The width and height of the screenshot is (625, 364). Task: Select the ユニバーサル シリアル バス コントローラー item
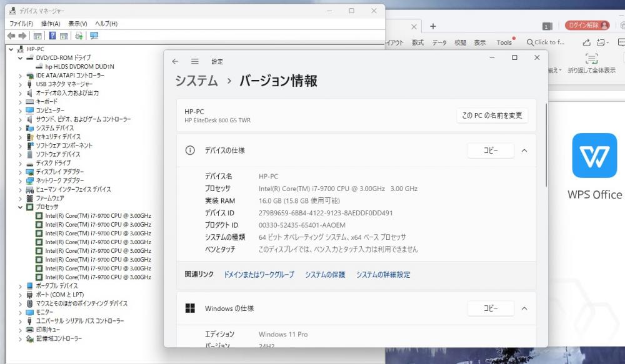(80, 321)
